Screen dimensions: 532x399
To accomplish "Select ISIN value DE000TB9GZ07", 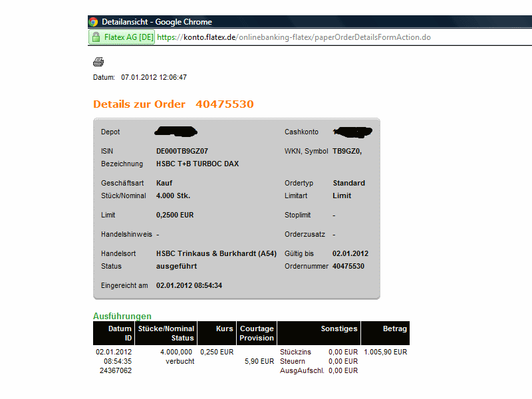I will point(182,151).
